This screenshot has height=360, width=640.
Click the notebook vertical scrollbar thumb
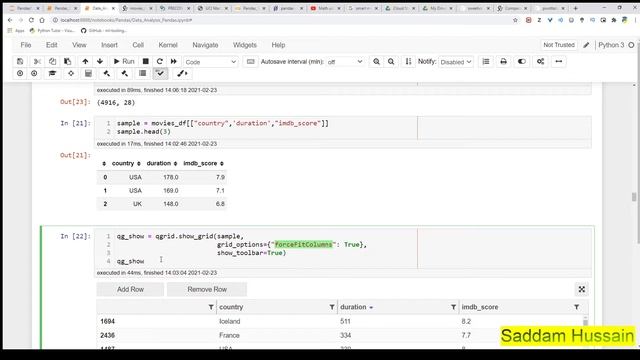(x=634, y=197)
